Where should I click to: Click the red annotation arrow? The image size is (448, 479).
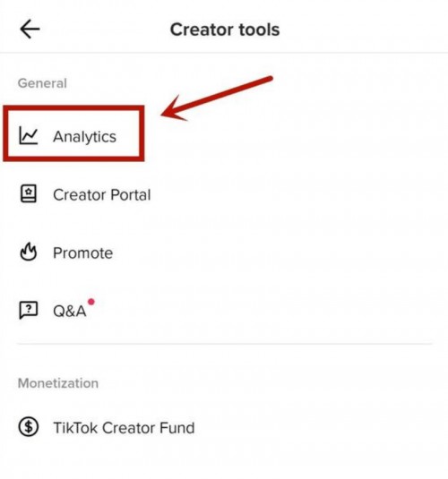point(217,98)
